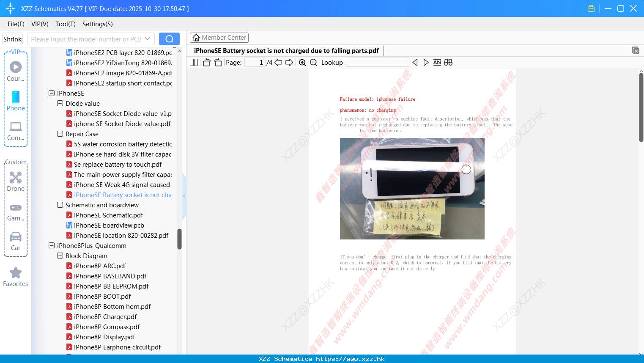Open the Drone category

coord(16,181)
